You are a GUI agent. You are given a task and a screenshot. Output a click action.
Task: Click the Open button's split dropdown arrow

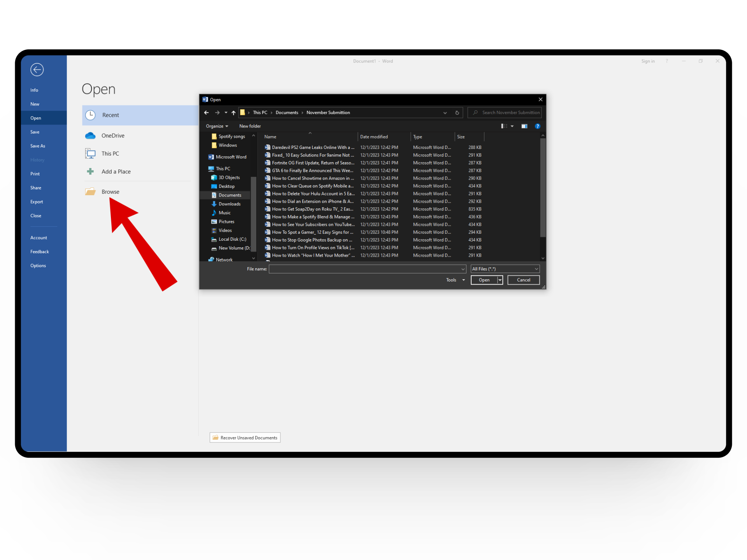(x=500, y=280)
